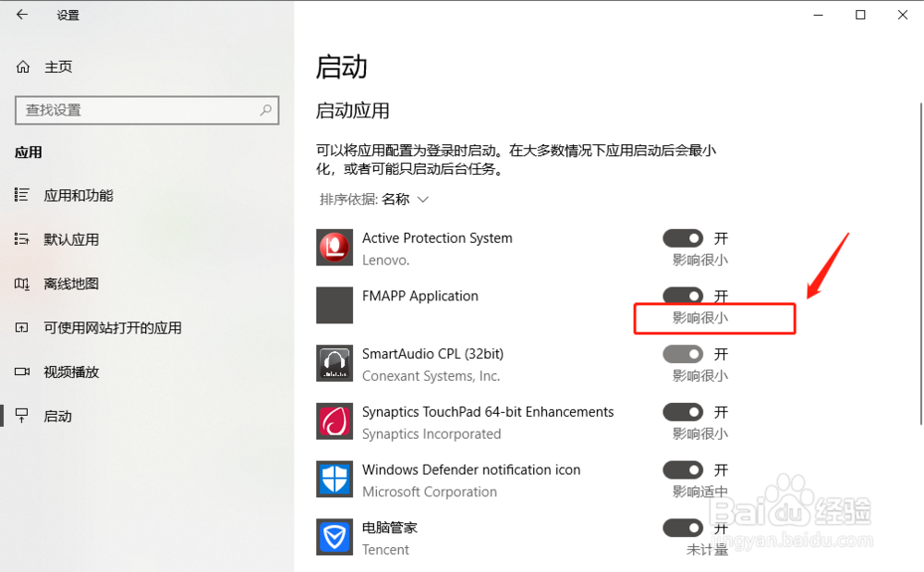This screenshot has width=924, height=572.
Task: Click the SmartAudio CPL headphone icon
Action: 334,363
